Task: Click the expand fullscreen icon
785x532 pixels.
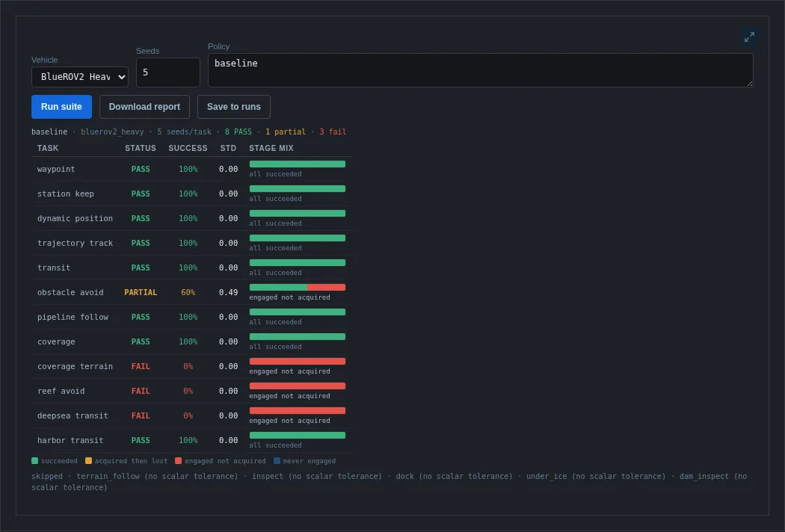Action: point(749,37)
